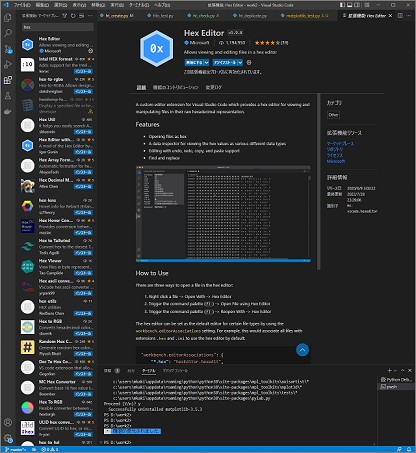Viewport: 416px width, 453px height.
Task: Open the 表示 menu
Action: [x=79, y=5]
